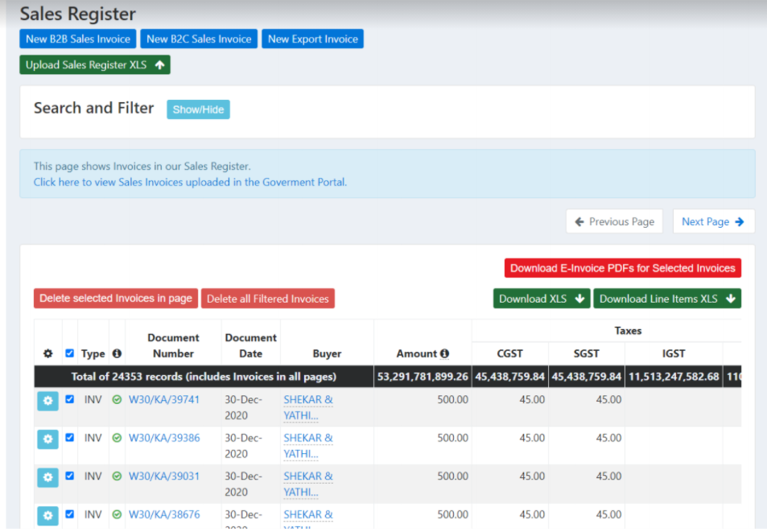767x532 pixels.
Task: Create a New B2B Sales Invoice
Action: point(78,39)
